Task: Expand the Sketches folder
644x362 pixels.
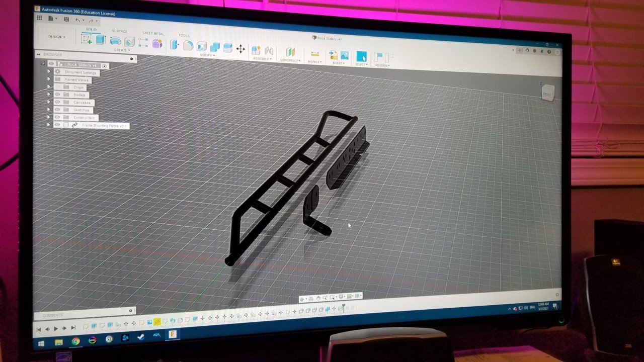Action: 49,110
